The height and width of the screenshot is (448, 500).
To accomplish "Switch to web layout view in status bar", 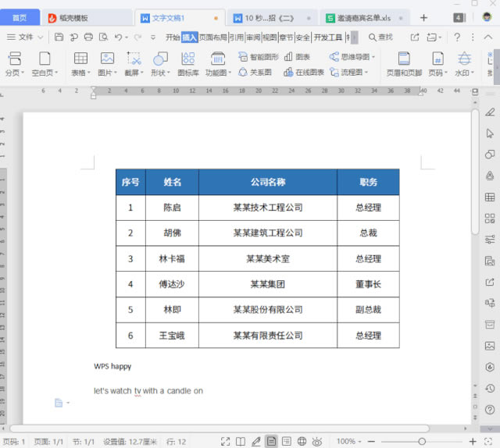I will pos(302,442).
